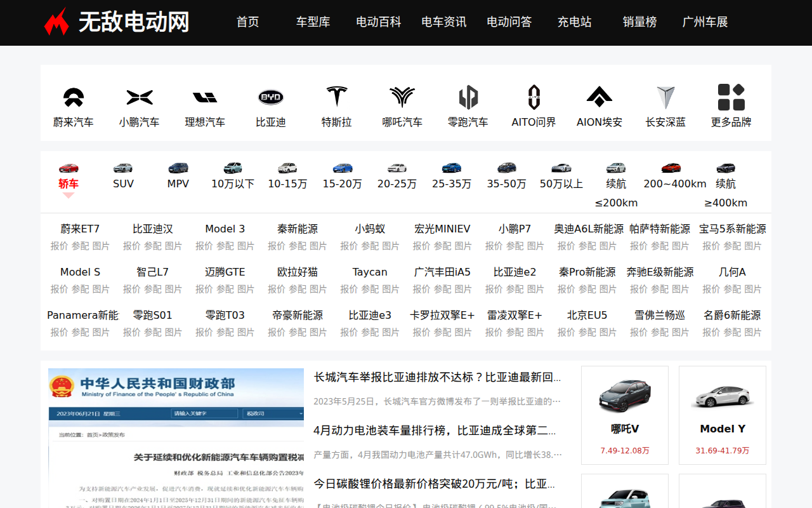Open the AION埃安 brand logo
Screen dimensions: 812x508
click(599, 97)
